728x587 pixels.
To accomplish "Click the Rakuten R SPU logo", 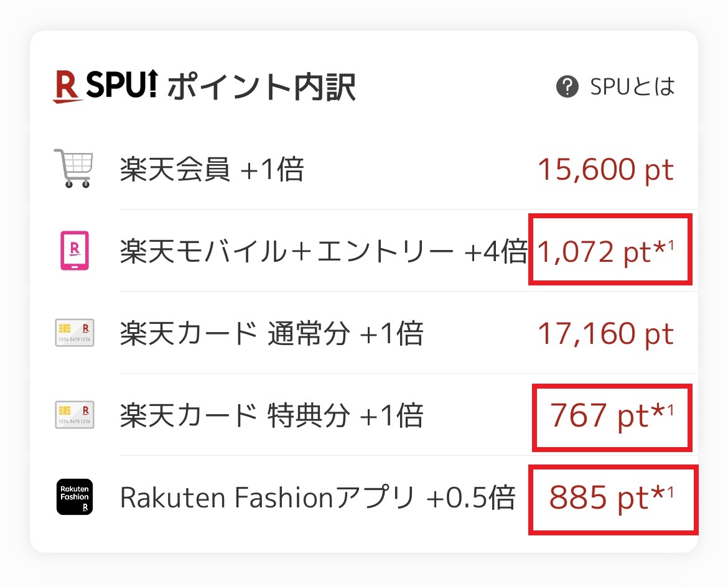I will point(67,86).
